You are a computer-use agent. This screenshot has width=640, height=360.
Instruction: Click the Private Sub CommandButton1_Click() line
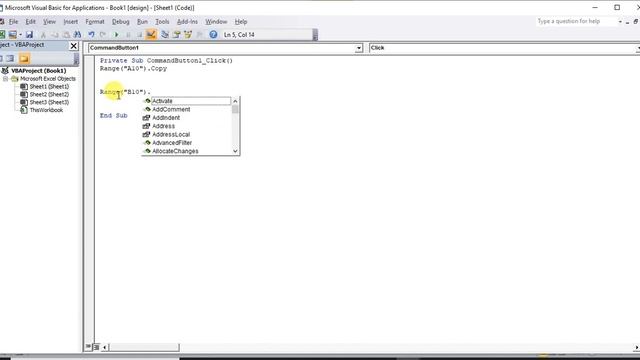(167, 60)
